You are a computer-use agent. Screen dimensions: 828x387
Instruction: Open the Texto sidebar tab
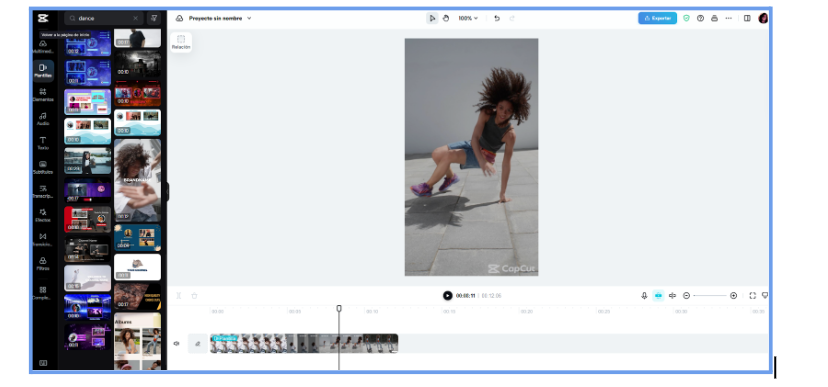tap(43, 143)
